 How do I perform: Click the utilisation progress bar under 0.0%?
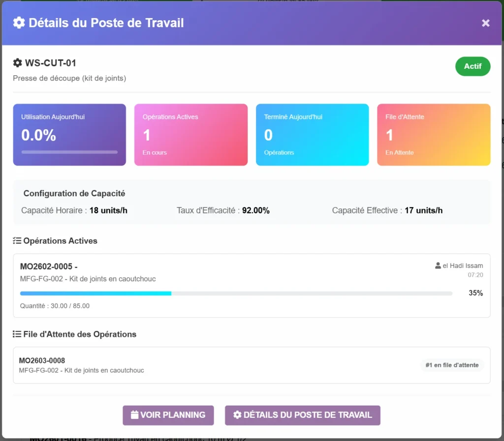point(69,152)
